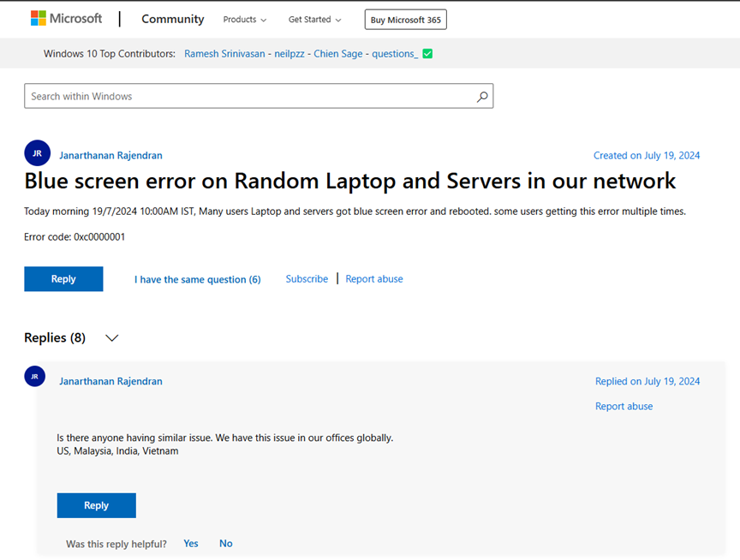The image size is (740, 560).
Task: Mark the reply helpful with Yes
Action: click(191, 544)
